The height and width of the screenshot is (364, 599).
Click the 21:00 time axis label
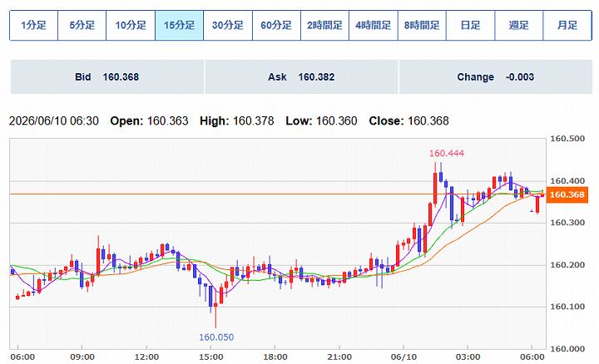339,357
